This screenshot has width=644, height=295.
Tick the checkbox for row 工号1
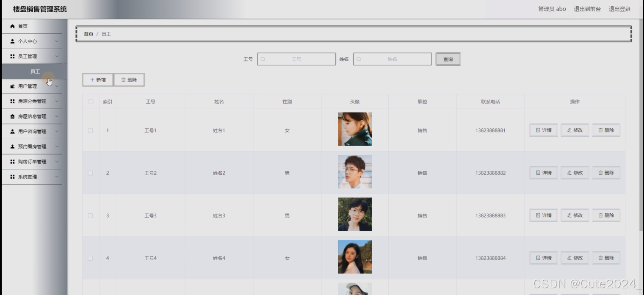(x=90, y=130)
